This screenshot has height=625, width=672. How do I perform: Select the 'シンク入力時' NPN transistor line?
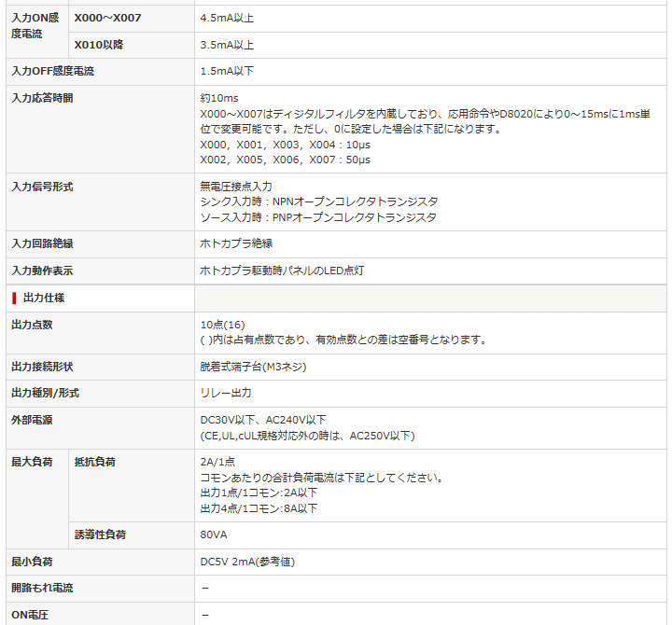pyautogui.click(x=319, y=201)
